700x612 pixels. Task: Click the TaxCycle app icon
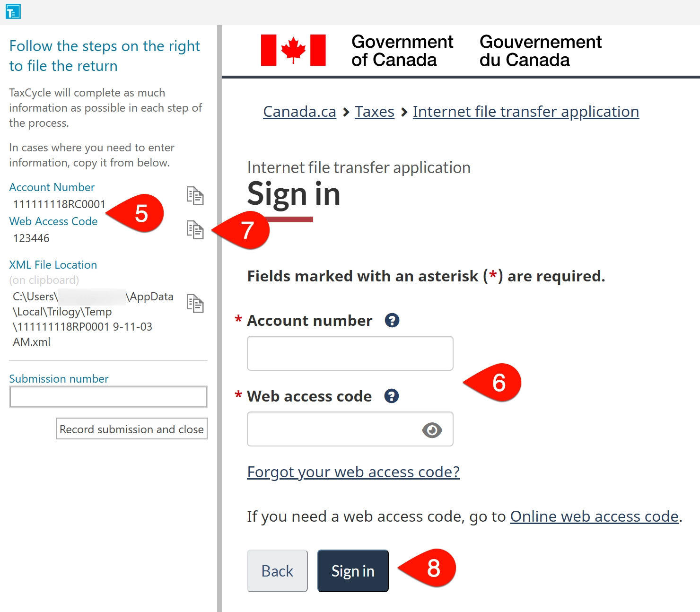13,11
